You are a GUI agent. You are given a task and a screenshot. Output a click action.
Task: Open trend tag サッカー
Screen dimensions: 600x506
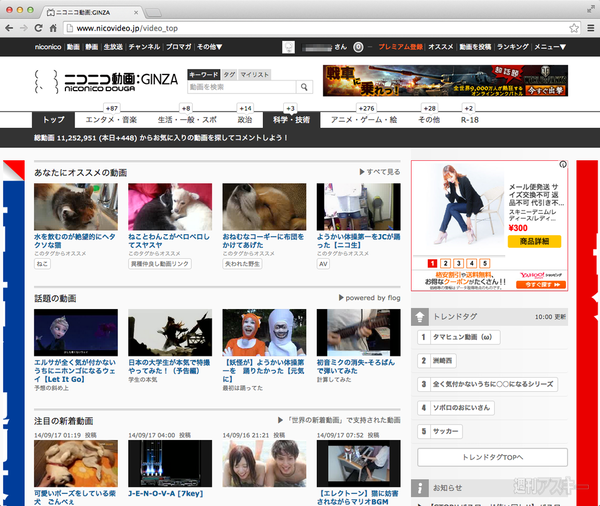click(440, 431)
